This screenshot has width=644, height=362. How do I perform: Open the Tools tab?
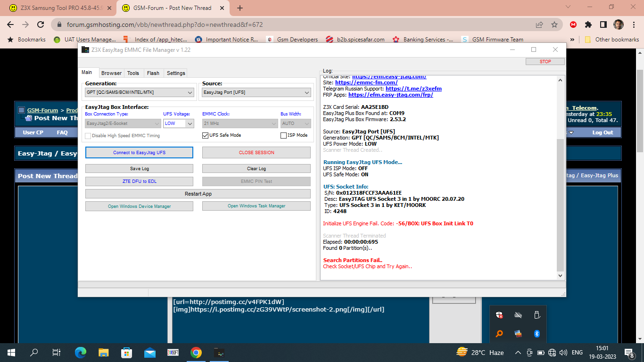point(133,73)
